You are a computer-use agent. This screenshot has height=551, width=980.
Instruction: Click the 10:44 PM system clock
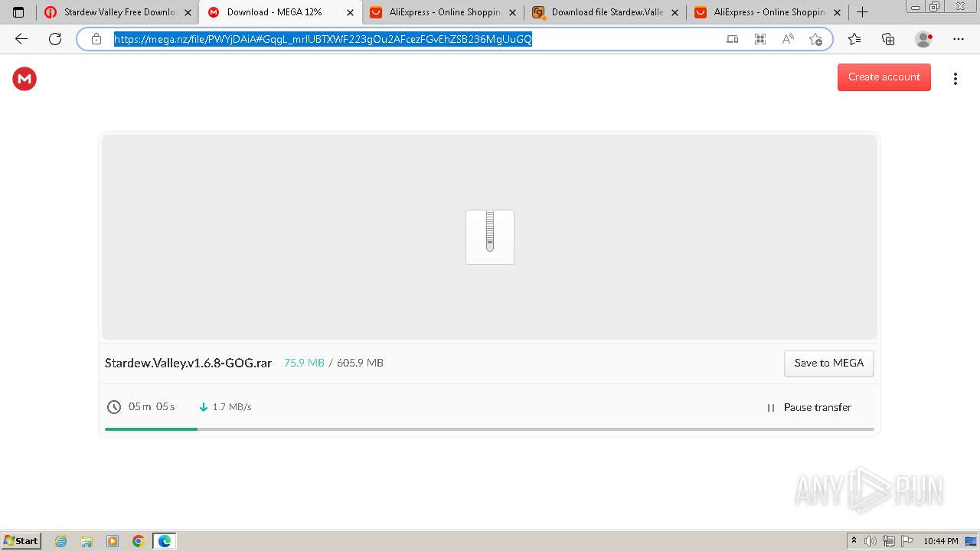click(940, 541)
